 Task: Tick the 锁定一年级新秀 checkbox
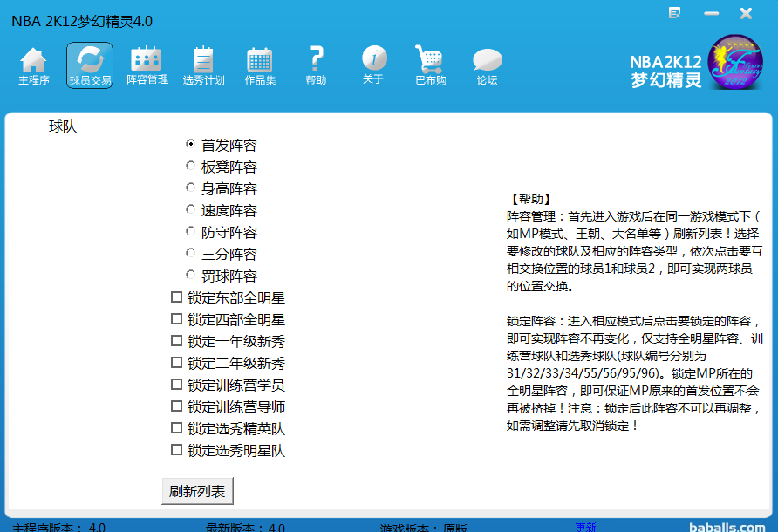pyautogui.click(x=177, y=341)
